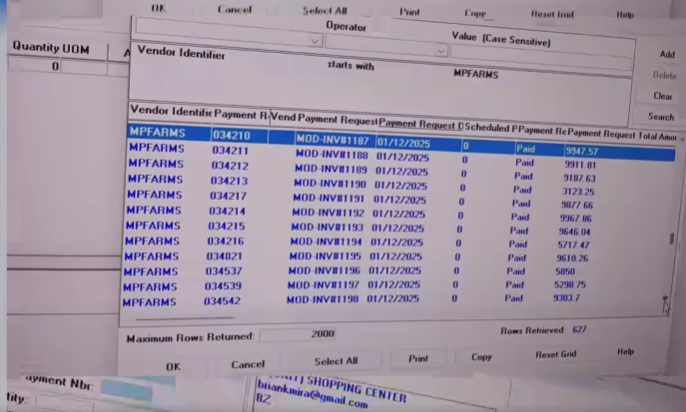
Task: Click Help in the lower dialog
Action: pos(625,352)
